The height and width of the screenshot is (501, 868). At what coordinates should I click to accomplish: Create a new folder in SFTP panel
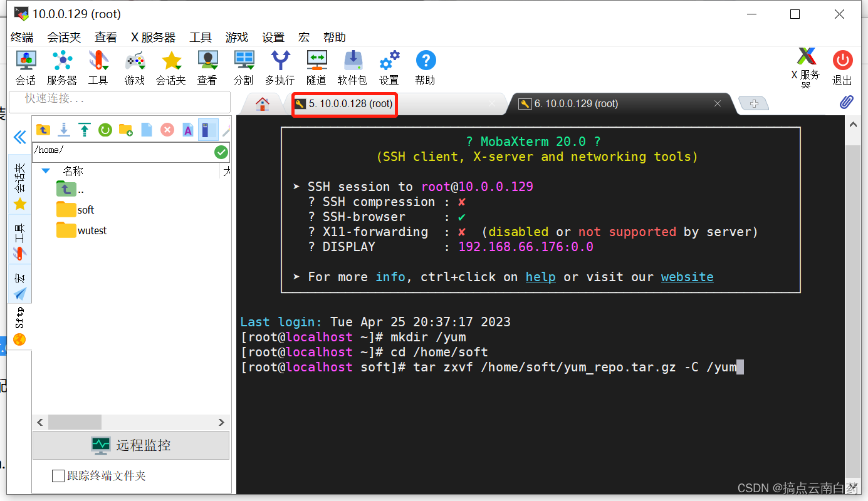point(125,130)
